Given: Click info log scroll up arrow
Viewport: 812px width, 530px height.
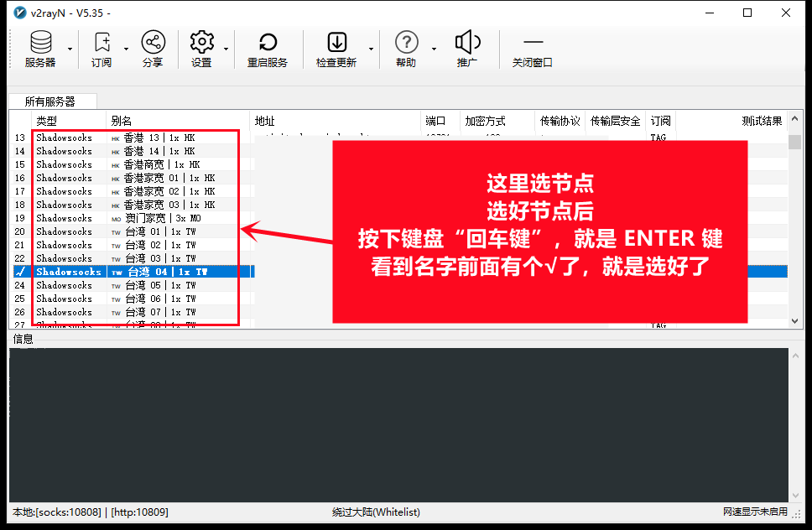Looking at the screenshot, I should 795,356.
